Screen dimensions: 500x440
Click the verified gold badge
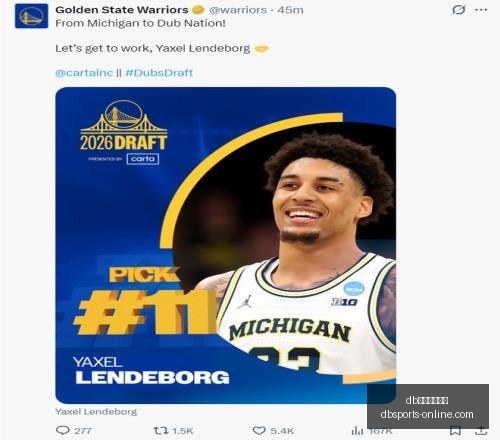[198, 10]
